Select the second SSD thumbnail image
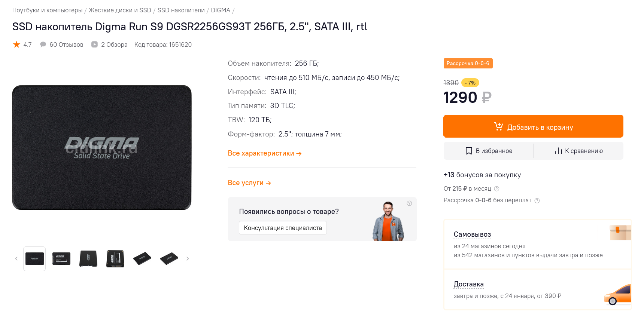The width and height of the screenshot is (644, 313). click(x=61, y=259)
